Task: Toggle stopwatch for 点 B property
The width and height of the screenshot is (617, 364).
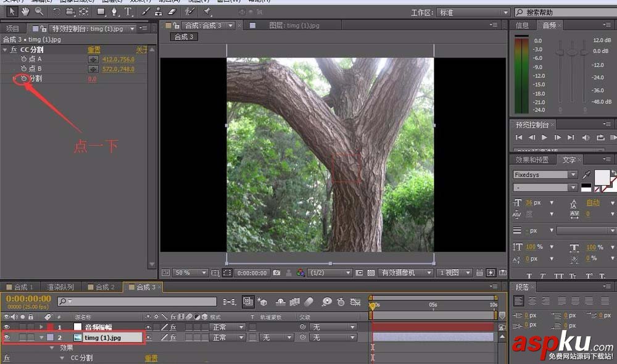Action: (x=24, y=68)
